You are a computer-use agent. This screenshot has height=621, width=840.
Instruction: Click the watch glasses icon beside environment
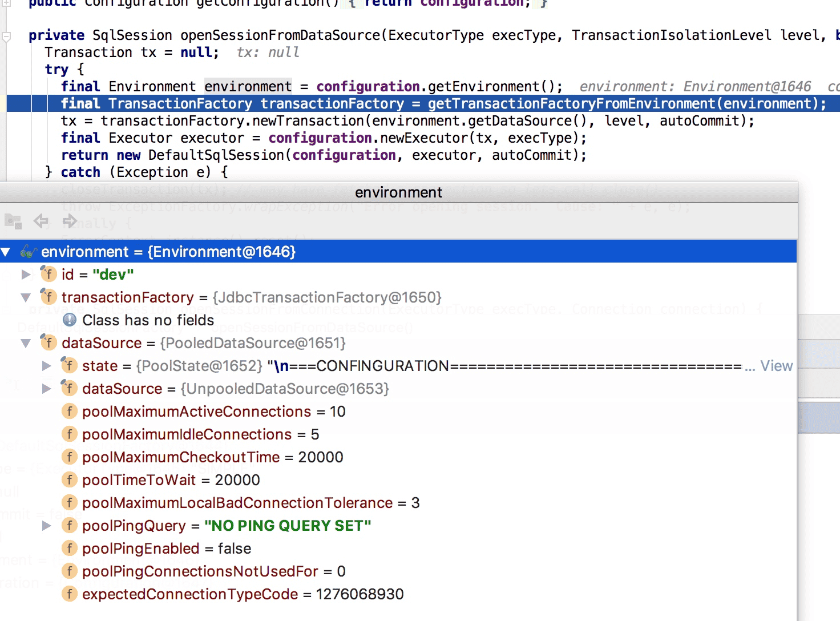(29, 252)
